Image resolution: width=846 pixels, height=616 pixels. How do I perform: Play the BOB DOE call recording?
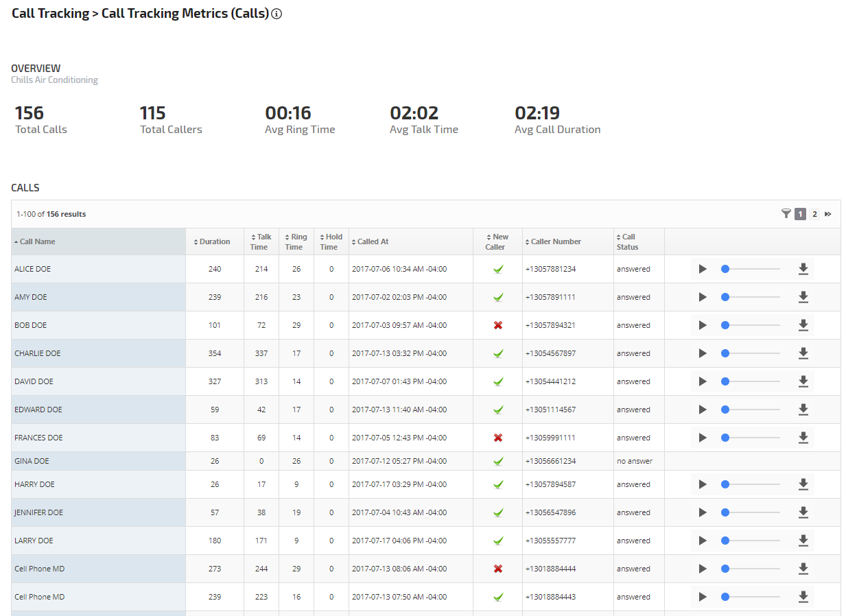pyautogui.click(x=702, y=325)
